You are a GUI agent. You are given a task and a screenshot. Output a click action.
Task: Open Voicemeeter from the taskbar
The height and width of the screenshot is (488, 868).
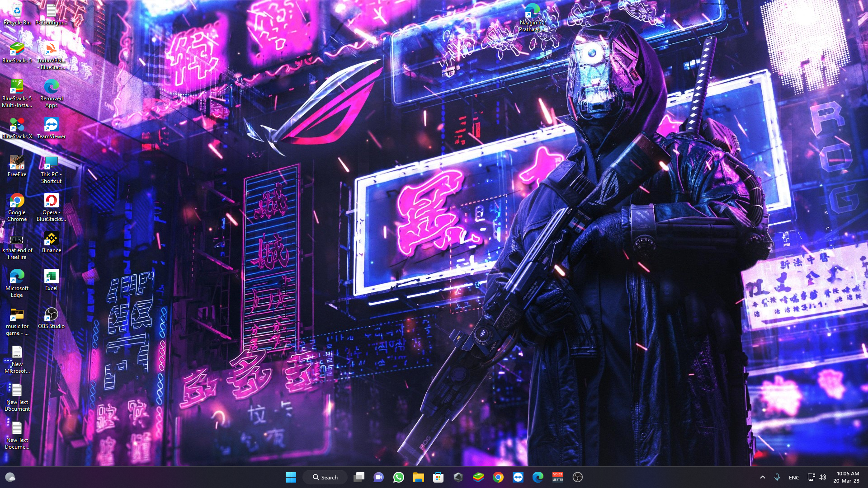click(x=557, y=477)
